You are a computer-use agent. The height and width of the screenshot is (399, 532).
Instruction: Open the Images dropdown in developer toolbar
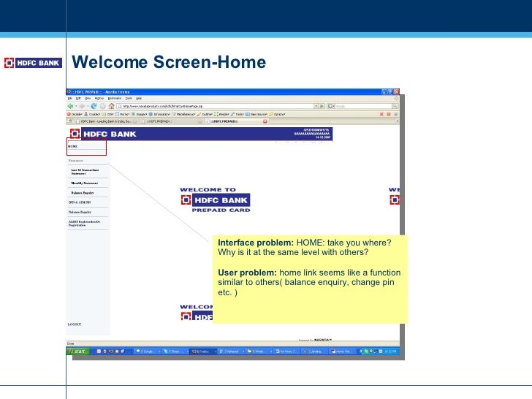click(x=139, y=114)
